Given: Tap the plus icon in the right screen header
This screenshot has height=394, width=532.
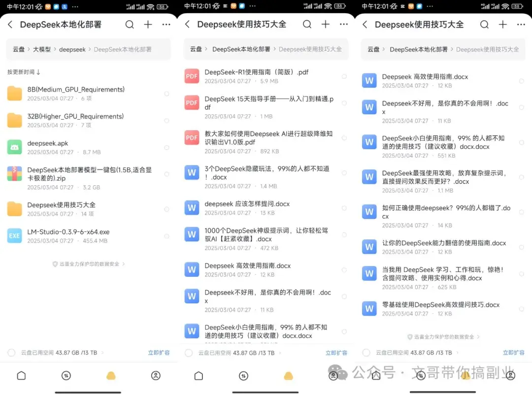Looking at the screenshot, I should pyautogui.click(x=503, y=25).
